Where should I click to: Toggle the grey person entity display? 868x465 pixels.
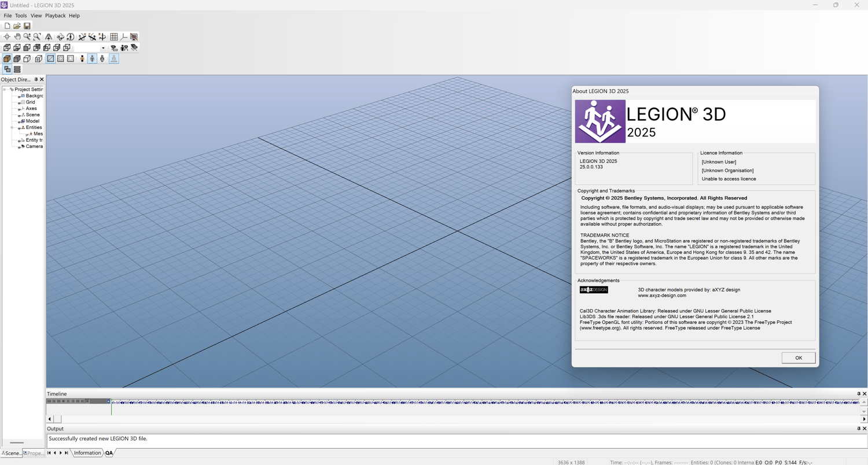92,59
